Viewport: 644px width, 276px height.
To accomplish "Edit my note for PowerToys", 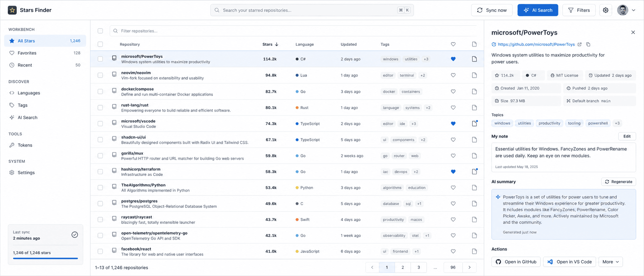I will click(627, 136).
